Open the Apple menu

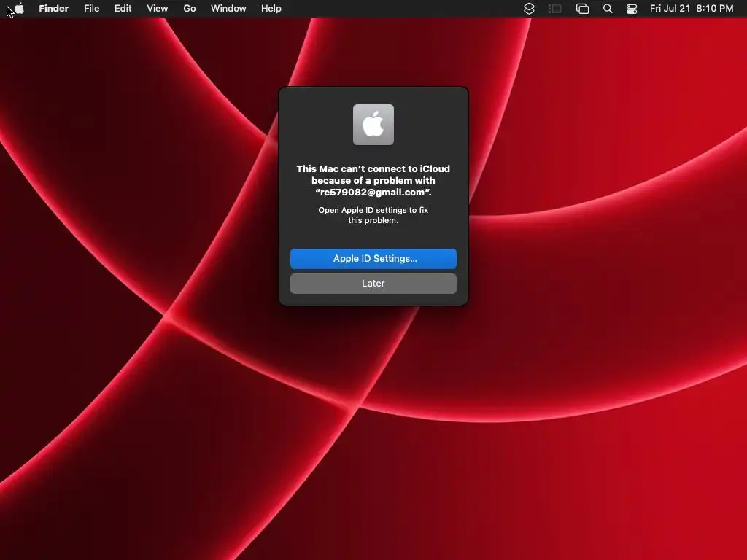pos(19,9)
